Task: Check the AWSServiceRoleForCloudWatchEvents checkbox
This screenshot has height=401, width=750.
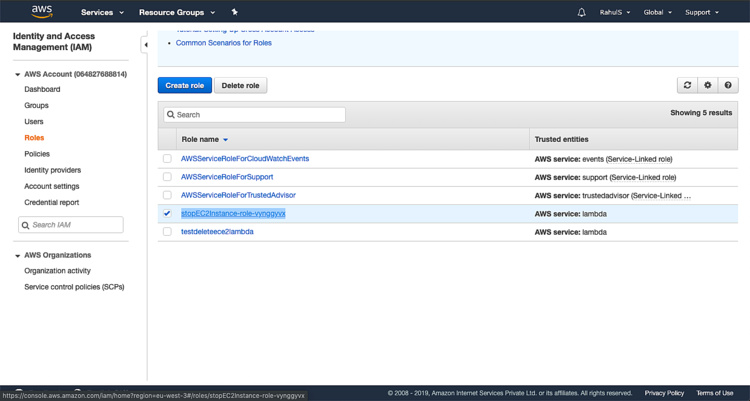Action: [x=167, y=159]
